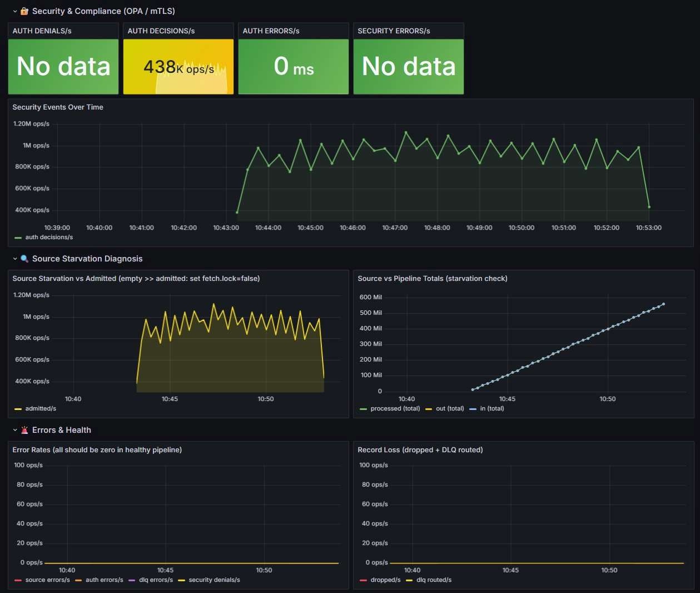Image resolution: width=700 pixels, height=593 pixels.
Task: Click the Errors & Health row title
Action: coord(62,430)
